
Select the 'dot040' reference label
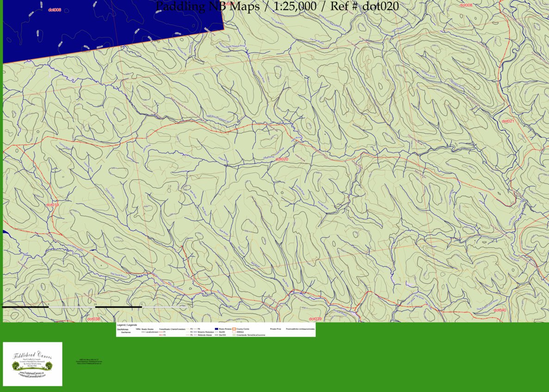pos(500,310)
